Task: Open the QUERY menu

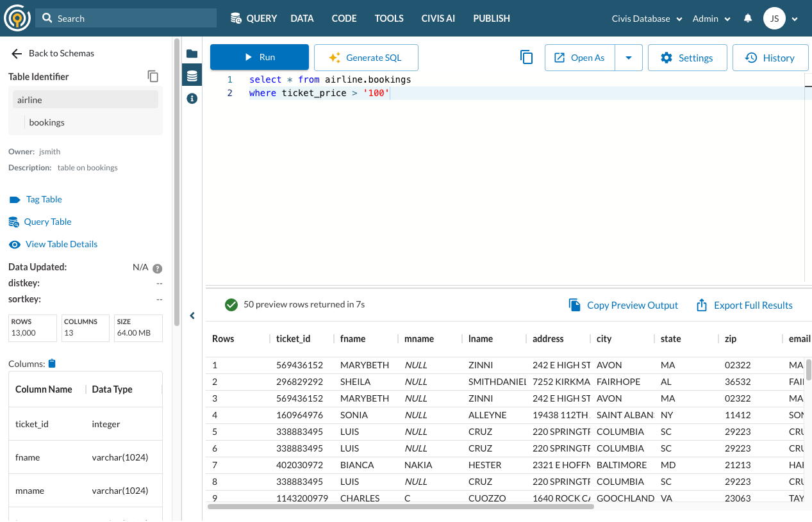Action: coord(254,19)
